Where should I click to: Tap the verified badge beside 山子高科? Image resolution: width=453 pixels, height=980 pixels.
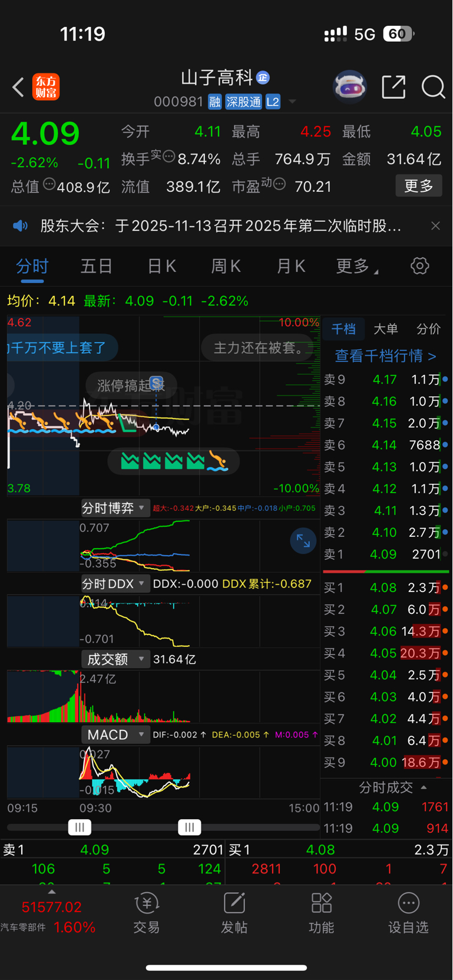263,78
